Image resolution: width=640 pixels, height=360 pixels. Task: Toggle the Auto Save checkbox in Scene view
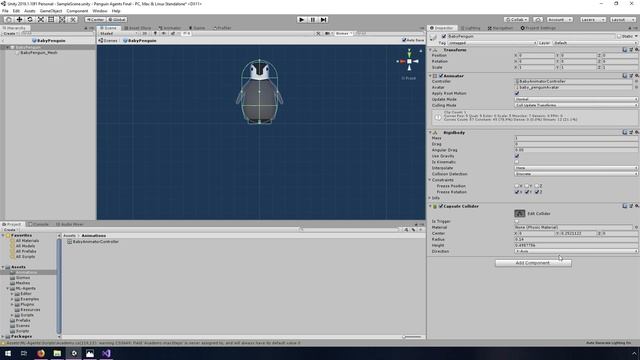pos(404,40)
